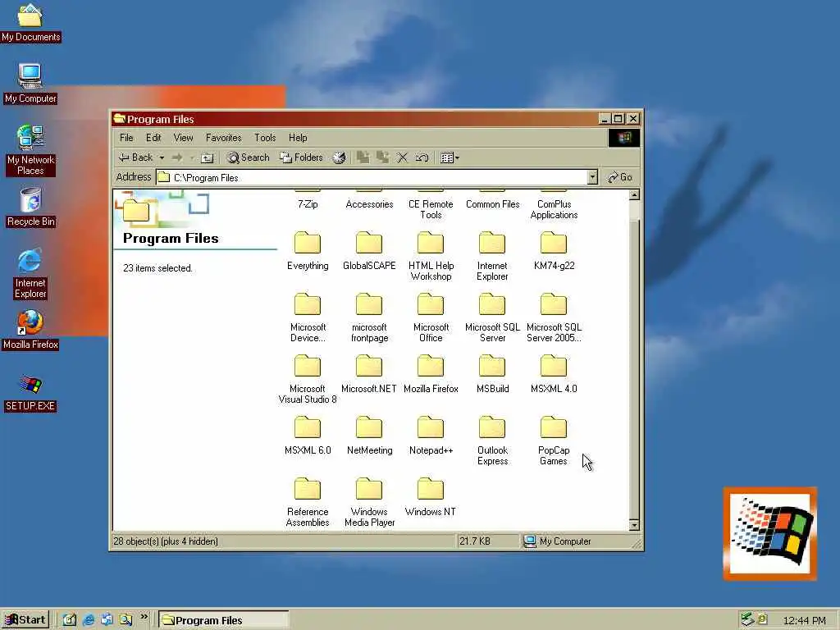Click the Undo toolbar icon
840x630 pixels.
[422, 157]
